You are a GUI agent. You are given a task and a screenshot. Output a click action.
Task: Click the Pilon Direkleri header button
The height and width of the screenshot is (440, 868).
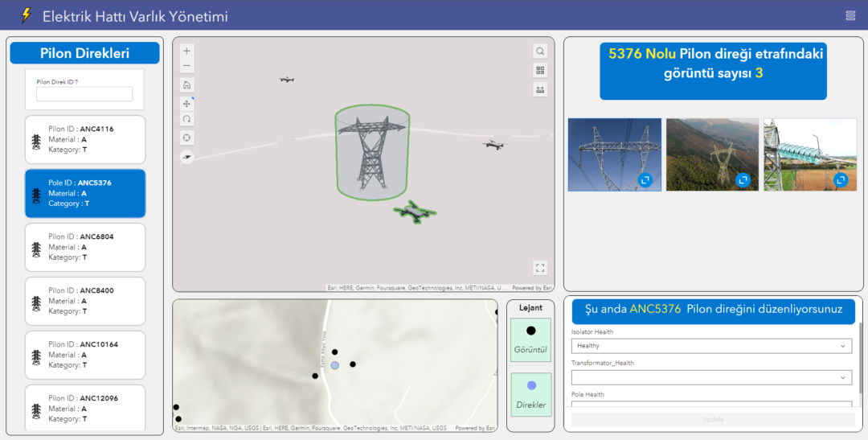pyautogui.click(x=84, y=53)
